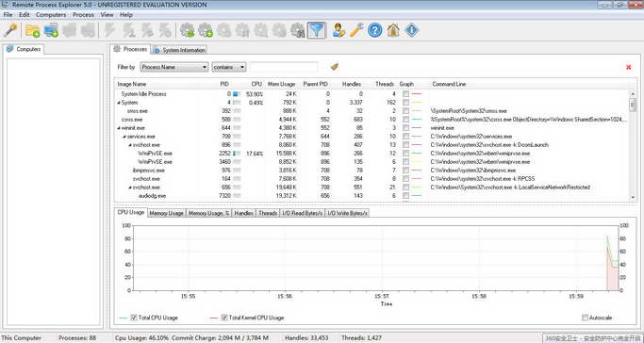Sort by the PID column header
This screenshot has width=644, height=343.
[224, 84]
